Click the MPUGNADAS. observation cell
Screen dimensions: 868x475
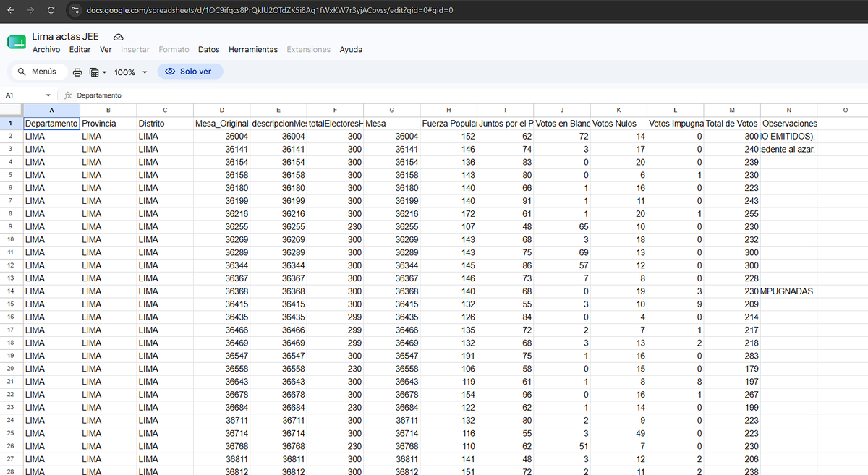click(789, 291)
